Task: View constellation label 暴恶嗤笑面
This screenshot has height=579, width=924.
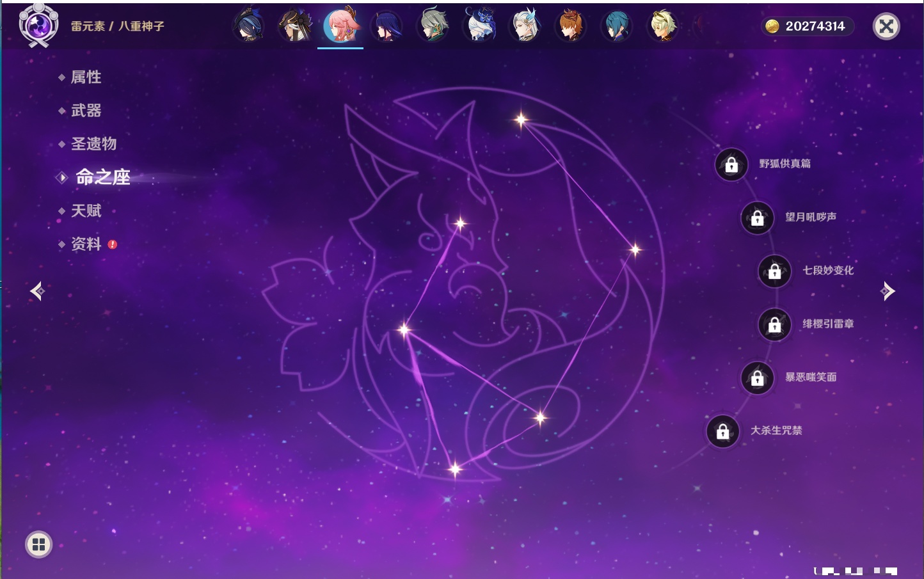Action: (x=811, y=377)
